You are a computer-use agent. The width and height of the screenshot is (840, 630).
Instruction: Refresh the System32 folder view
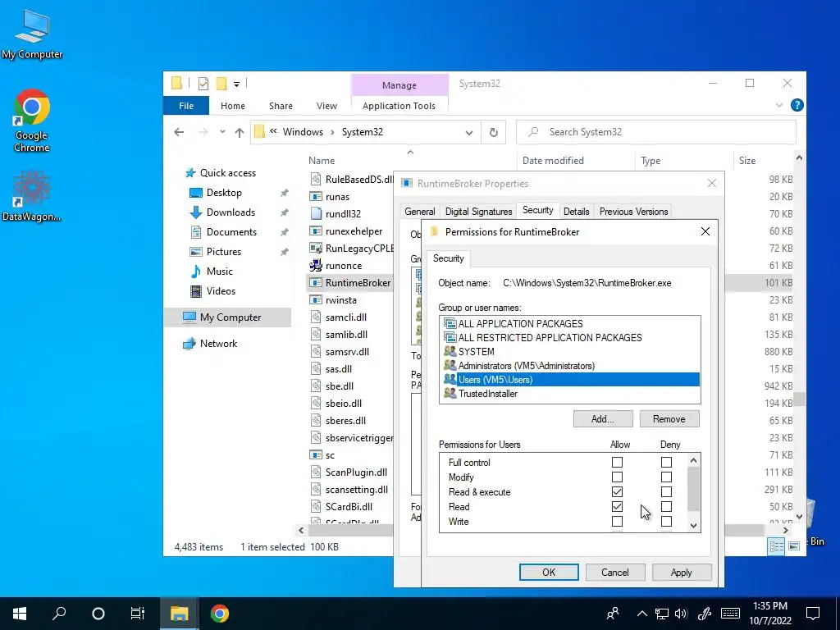(493, 132)
